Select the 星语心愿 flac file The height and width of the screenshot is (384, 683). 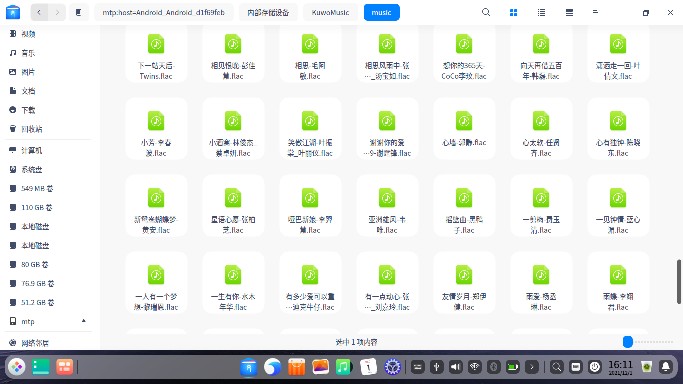pos(233,205)
